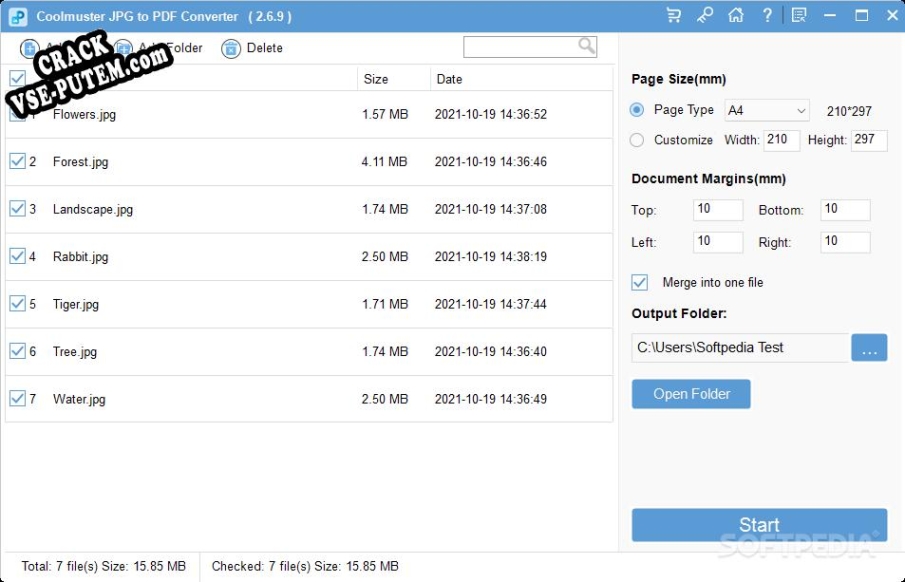Uncheck the Forest.jpg checkbox

pyautogui.click(x=17, y=161)
